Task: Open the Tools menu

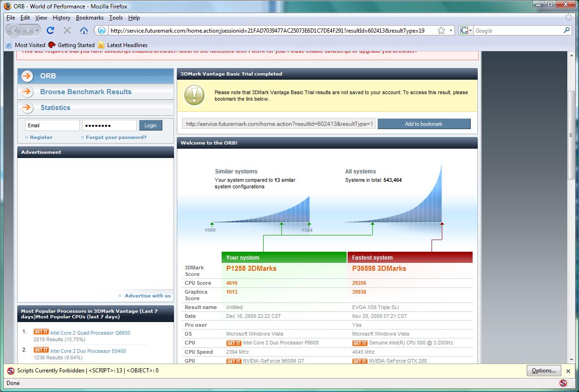Action: (116, 18)
